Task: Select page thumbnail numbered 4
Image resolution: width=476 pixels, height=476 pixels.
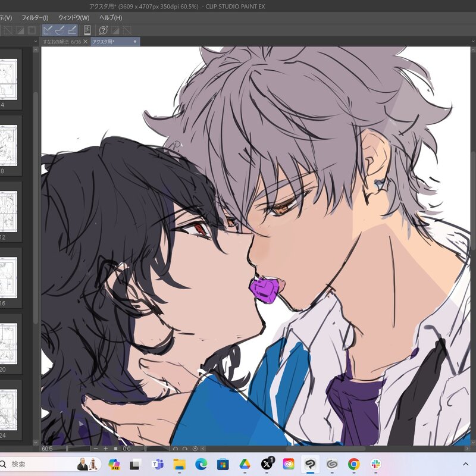Action: (x=8, y=79)
